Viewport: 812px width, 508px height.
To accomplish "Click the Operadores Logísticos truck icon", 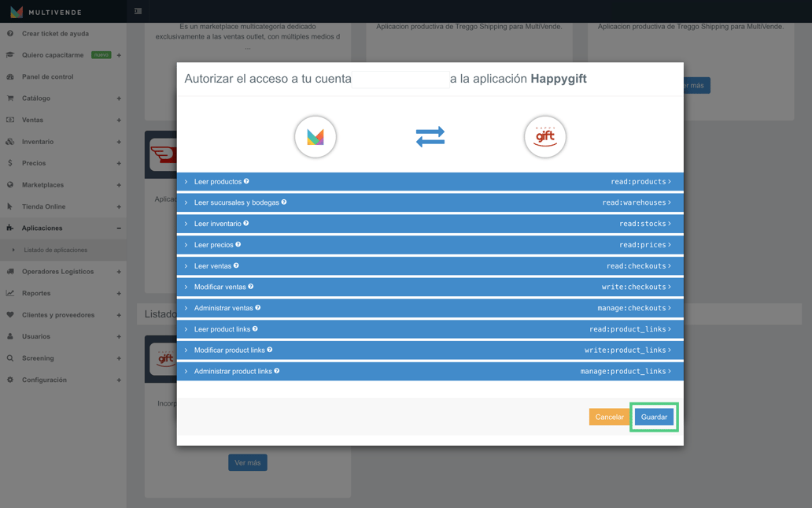I will pyautogui.click(x=10, y=271).
